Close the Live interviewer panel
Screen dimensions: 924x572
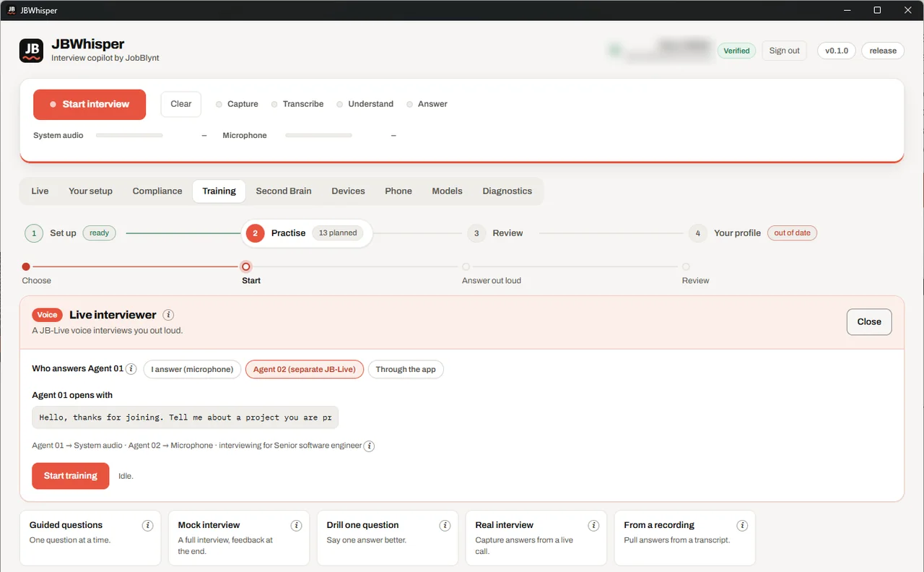[869, 322]
